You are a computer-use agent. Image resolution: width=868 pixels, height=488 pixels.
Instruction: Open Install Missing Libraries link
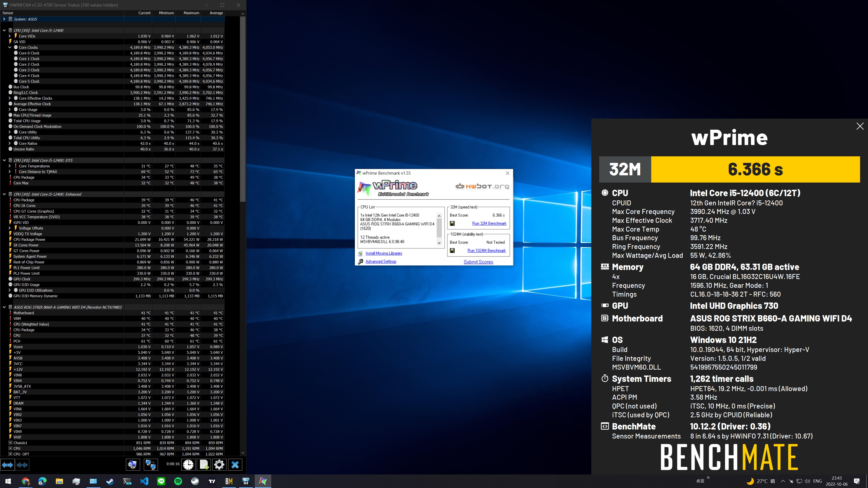383,253
